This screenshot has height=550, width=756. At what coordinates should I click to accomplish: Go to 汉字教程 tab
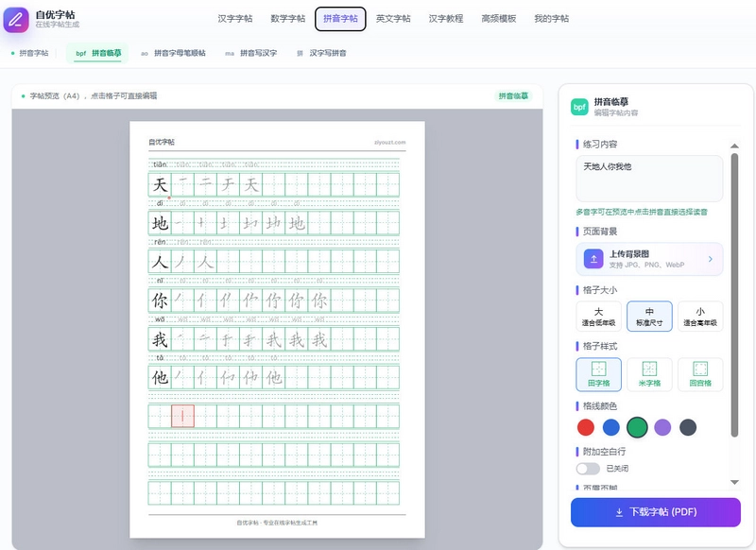(446, 19)
